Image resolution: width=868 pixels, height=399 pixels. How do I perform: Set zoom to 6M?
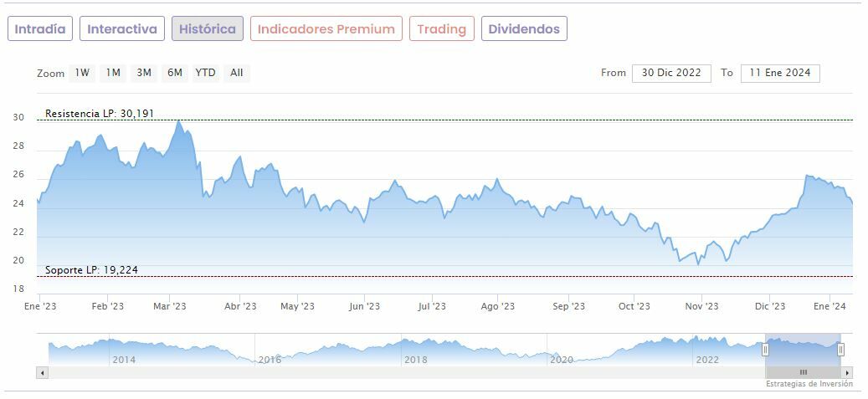click(x=174, y=73)
